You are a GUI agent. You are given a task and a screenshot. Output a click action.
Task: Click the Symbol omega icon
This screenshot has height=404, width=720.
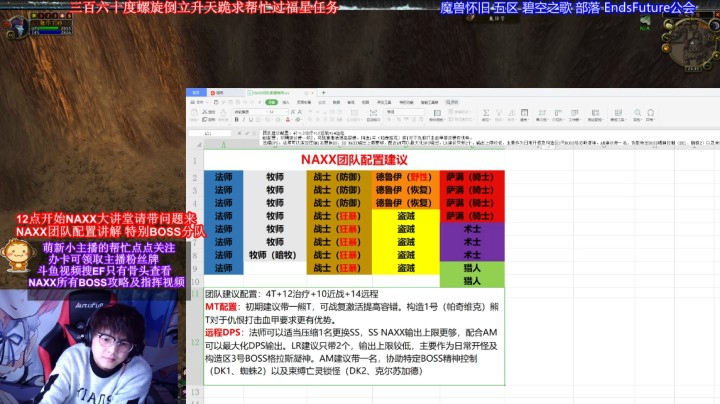[x=650, y=112]
